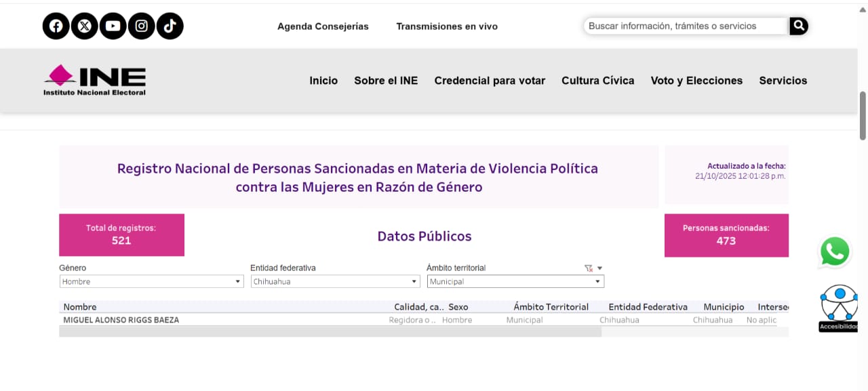The height and width of the screenshot is (391, 868).
Task: Open the Credencial para votar menu
Action: [490, 81]
